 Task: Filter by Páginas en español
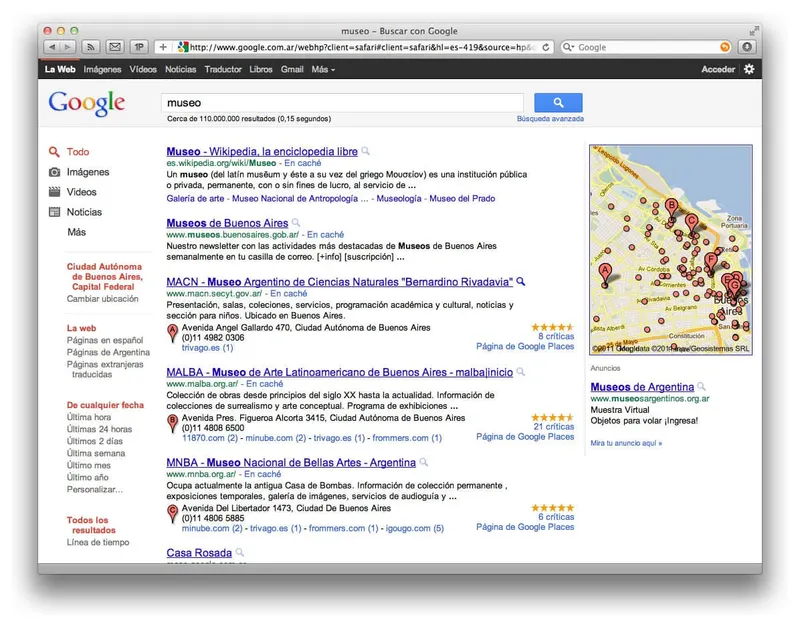105,340
